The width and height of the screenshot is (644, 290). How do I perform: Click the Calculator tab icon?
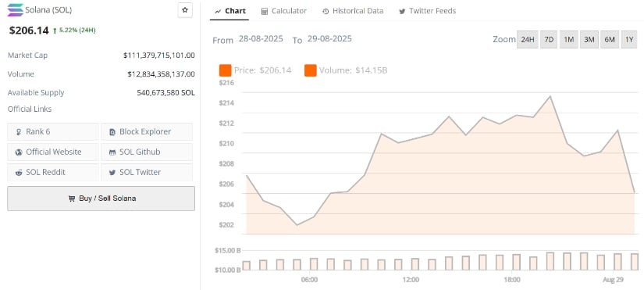pos(265,11)
